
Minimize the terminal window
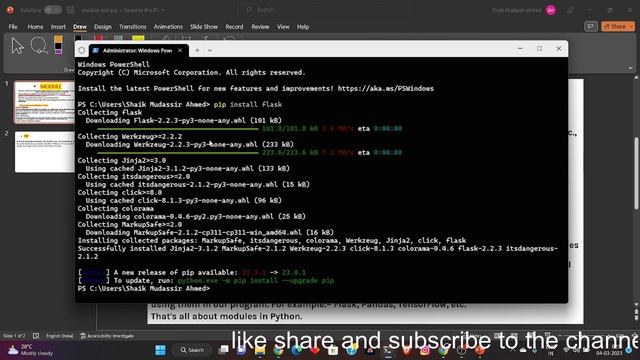tap(520, 49)
